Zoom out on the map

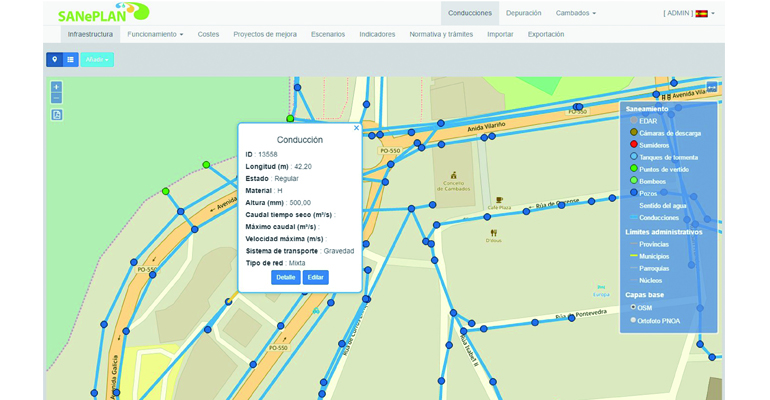(57, 98)
